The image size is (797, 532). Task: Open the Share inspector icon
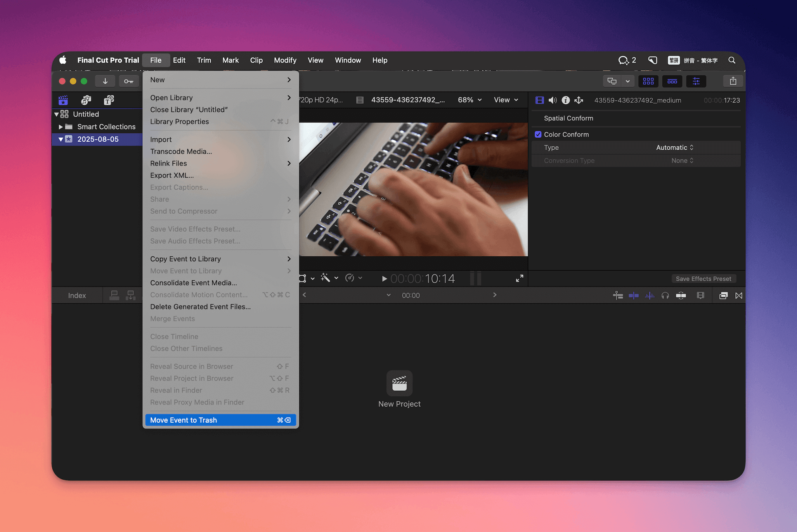[x=579, y=100]
